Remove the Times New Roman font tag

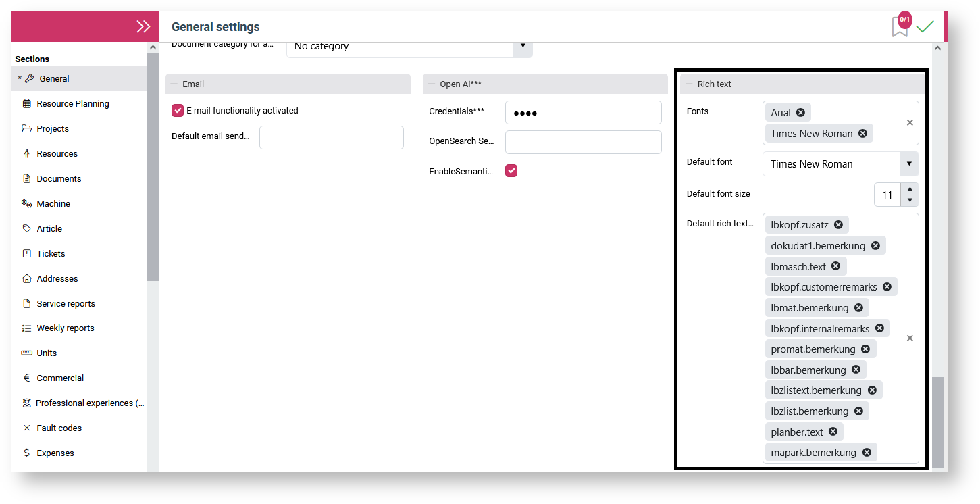tap(862, 134)
